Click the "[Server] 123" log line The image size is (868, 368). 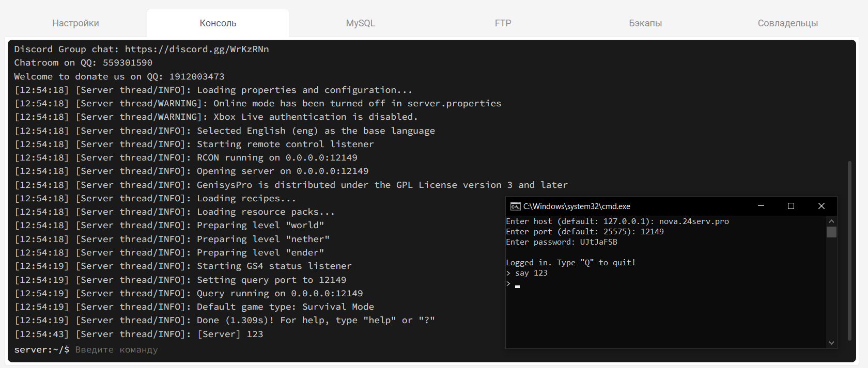[230, 334]
